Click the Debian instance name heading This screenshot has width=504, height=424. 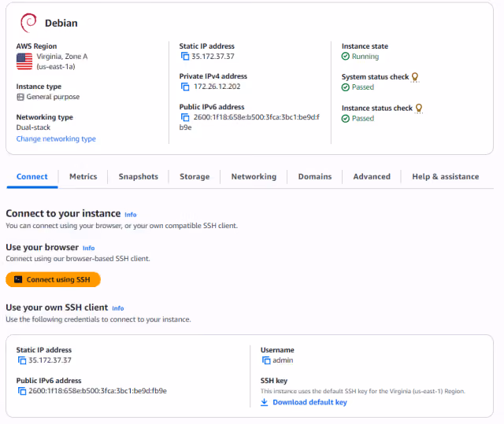click(61, 23)
